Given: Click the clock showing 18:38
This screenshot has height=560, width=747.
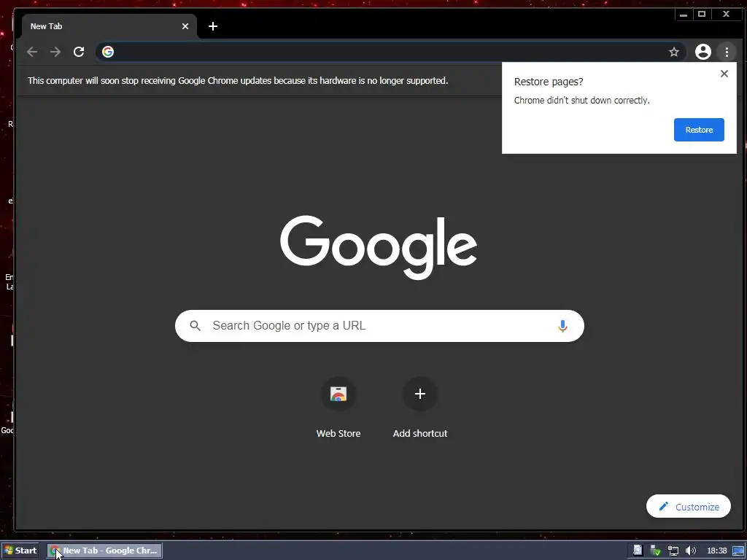Looking at the screenshot, I should pyautogui.click(x=716, y=551).
